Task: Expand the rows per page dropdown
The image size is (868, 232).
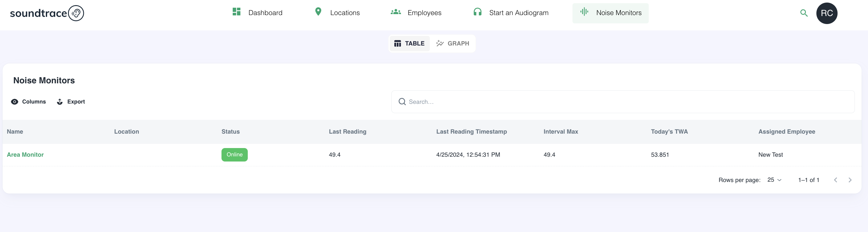Action: pos(774,180)
